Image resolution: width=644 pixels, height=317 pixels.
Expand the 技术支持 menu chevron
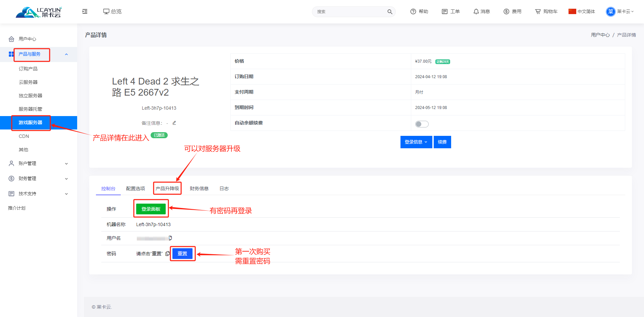tap(66, 194)
